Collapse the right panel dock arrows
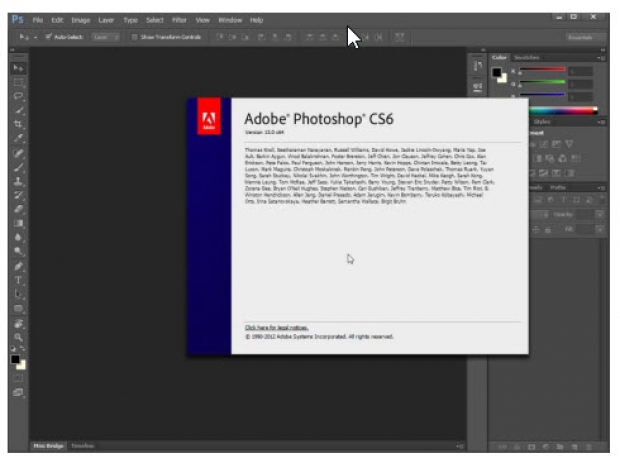This screenshot has width=620, height=458. point(603,50)
